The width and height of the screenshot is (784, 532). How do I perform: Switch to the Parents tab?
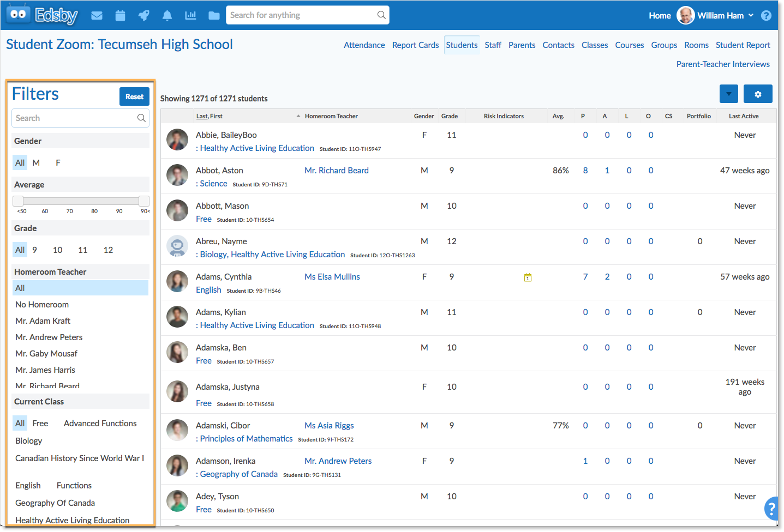522,45
